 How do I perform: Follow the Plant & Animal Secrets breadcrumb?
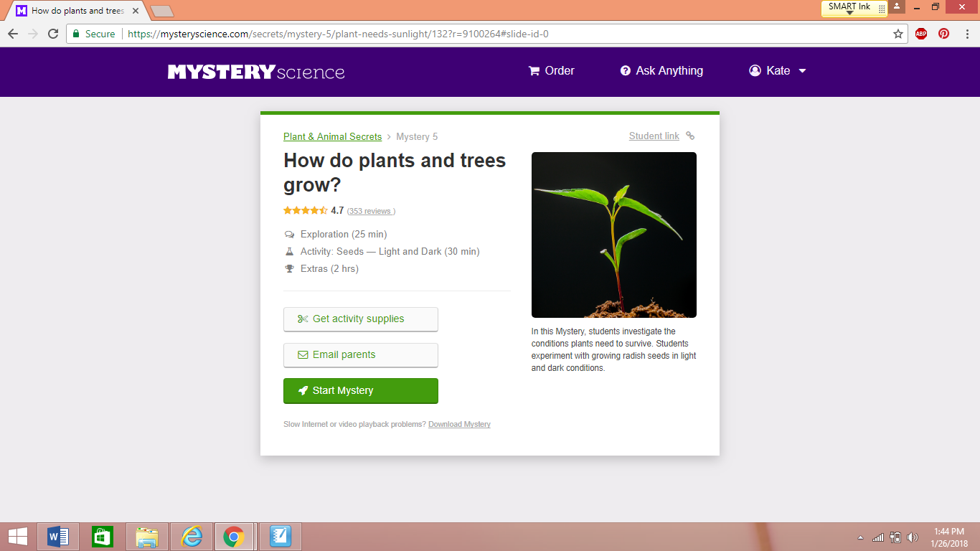click(x=333, y=136)
